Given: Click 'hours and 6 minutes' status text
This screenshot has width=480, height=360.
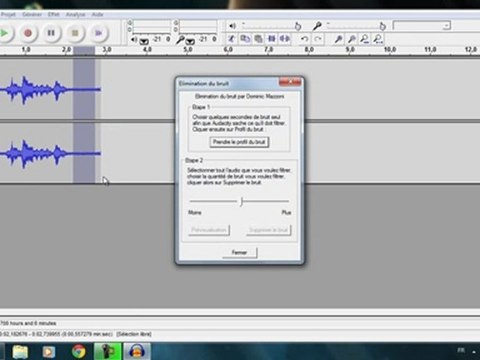Looking at the screenshot, I should point(33,323).
